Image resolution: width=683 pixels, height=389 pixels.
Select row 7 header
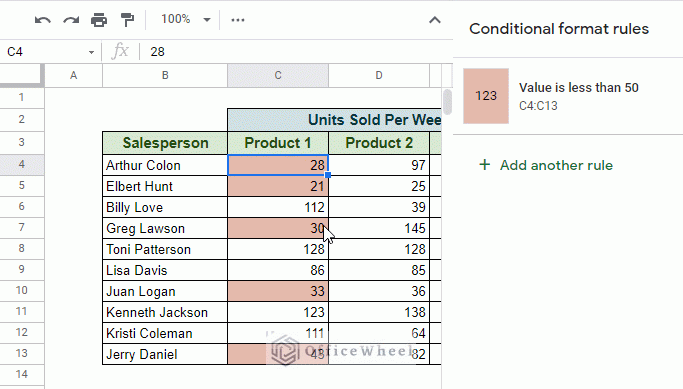pyautogui.click(x=22, y=227)
